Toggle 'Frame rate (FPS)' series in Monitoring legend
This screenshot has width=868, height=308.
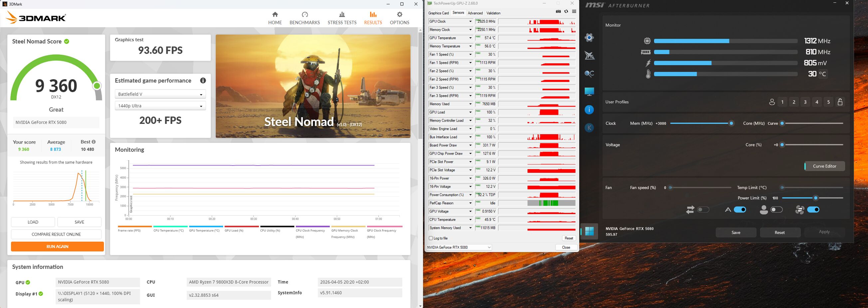tap(135, 229)
